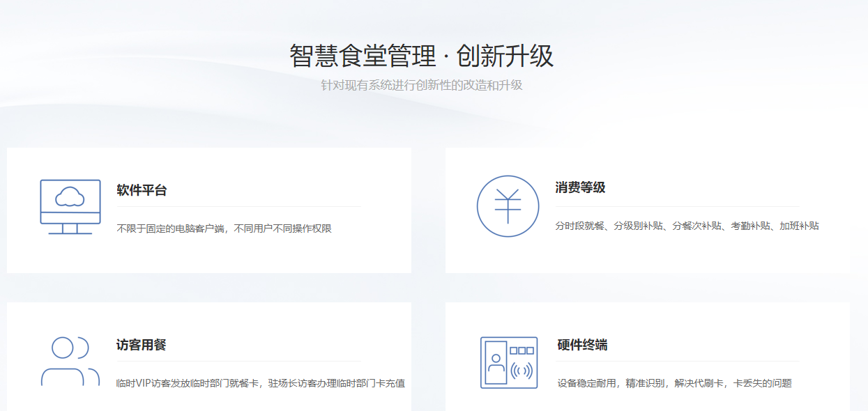
Task: Select the 访客用餐 heading
Action: (x=142, y=345)
